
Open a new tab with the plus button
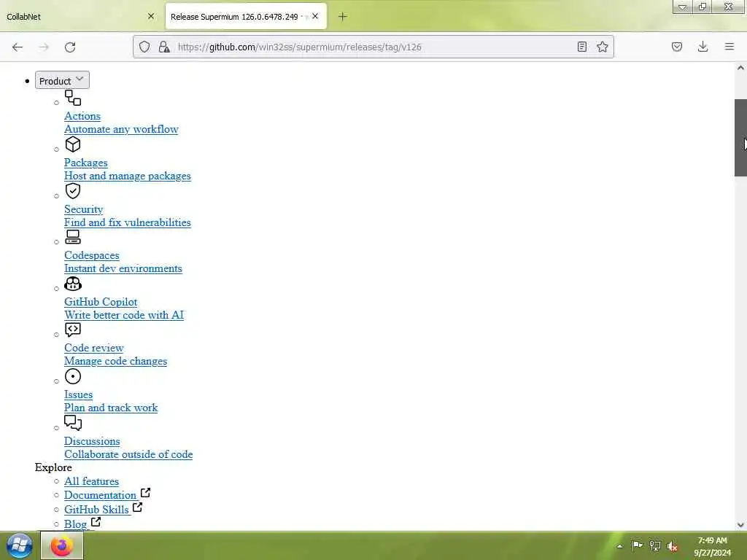coord(343,17)
